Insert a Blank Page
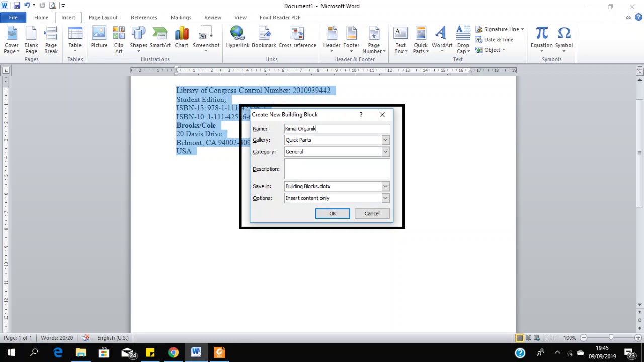 (31, 40)
